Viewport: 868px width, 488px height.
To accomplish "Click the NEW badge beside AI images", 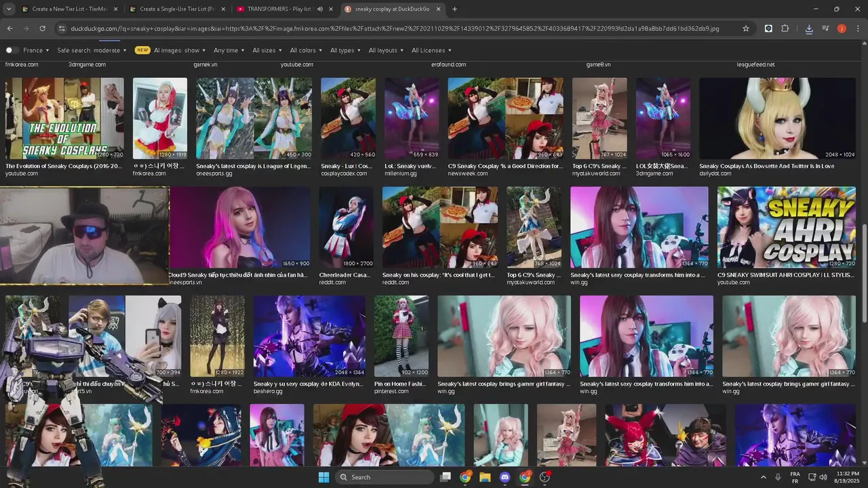I will [142, 50].
